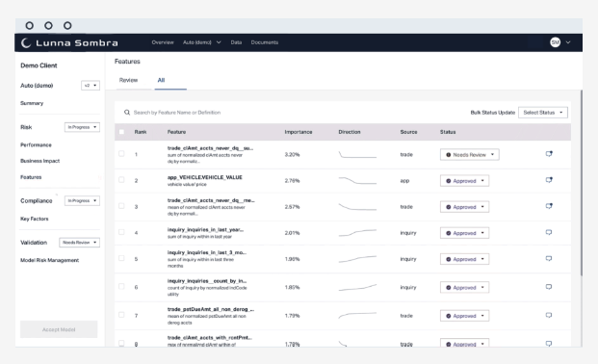
Task: View direction sparkline for VEHICLE_VALUE feature
Action: tap(357, 180)
